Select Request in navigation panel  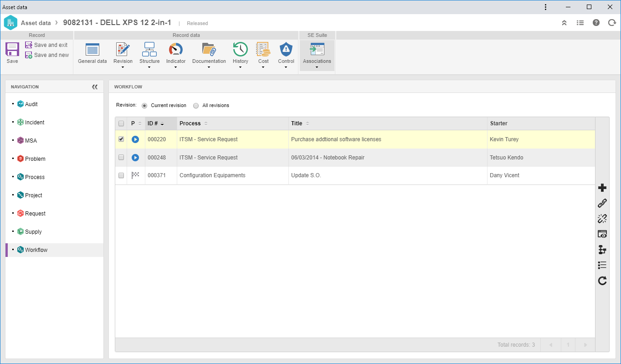35,214
